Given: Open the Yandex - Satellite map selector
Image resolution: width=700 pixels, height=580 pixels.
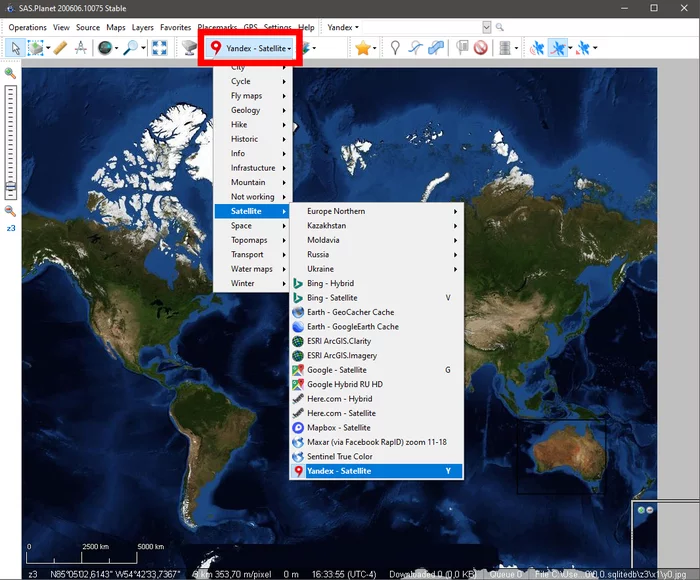Looking at the screenshot, I should [x=250, y=48].
